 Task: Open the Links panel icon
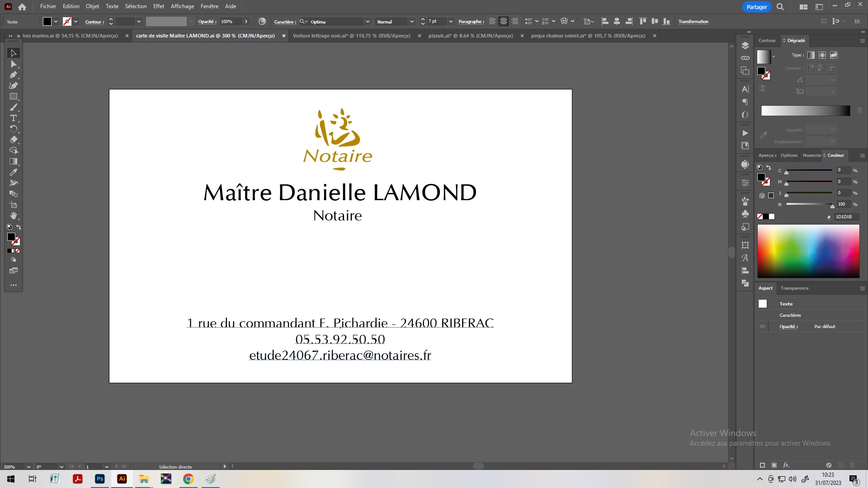pos(745,58)
